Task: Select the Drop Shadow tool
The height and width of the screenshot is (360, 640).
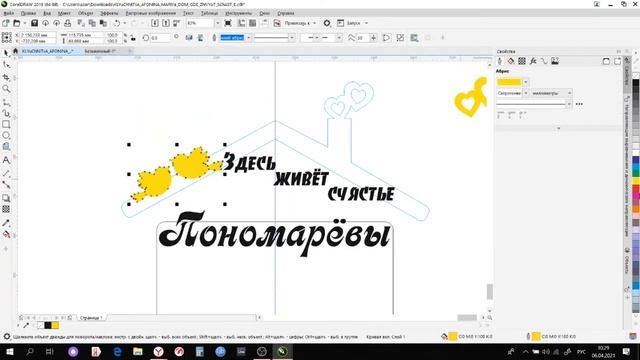Action: (x=6, y=198)
